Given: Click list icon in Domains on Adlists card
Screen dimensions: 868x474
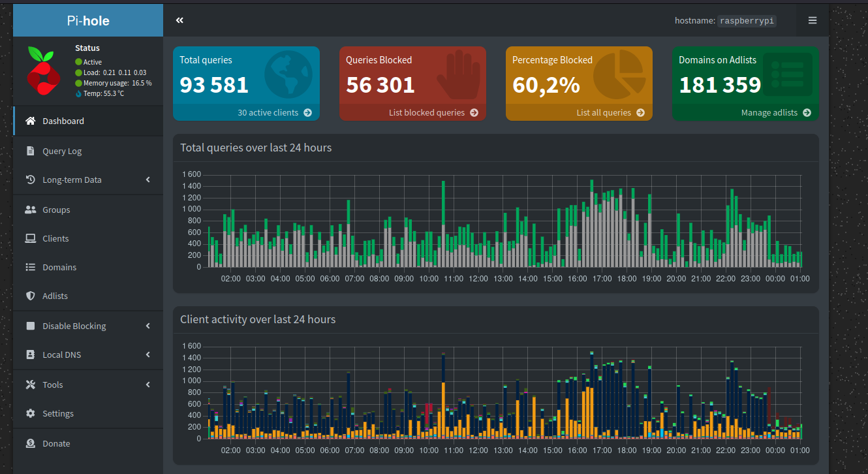Looking at the screenshot, I should (x=788, y=75).
